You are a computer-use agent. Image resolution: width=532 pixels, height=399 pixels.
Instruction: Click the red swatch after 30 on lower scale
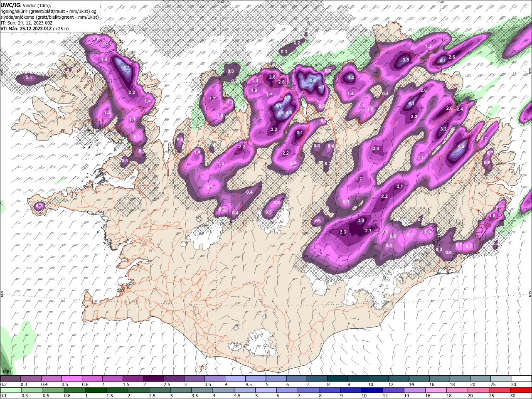coord(522,390)
